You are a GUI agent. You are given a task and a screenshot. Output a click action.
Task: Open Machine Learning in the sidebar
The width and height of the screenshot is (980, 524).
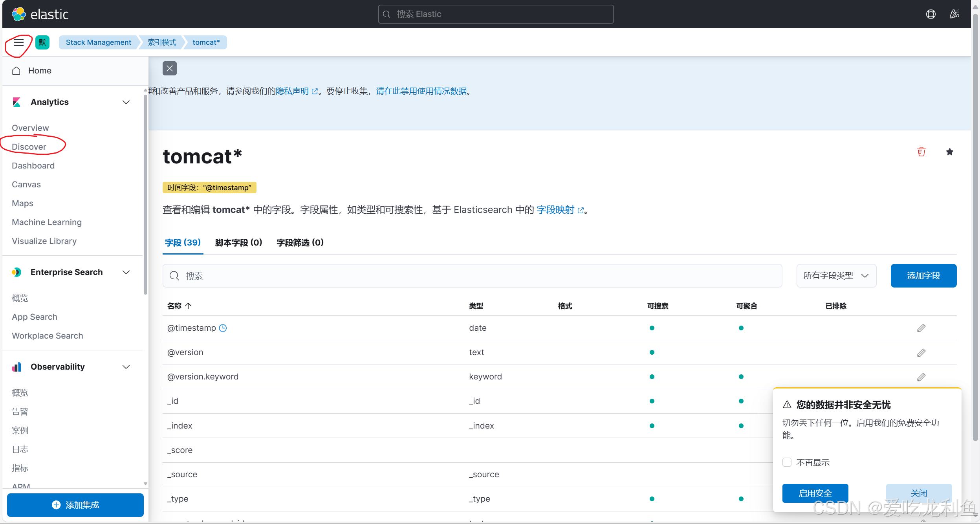(x=47, y=222)
